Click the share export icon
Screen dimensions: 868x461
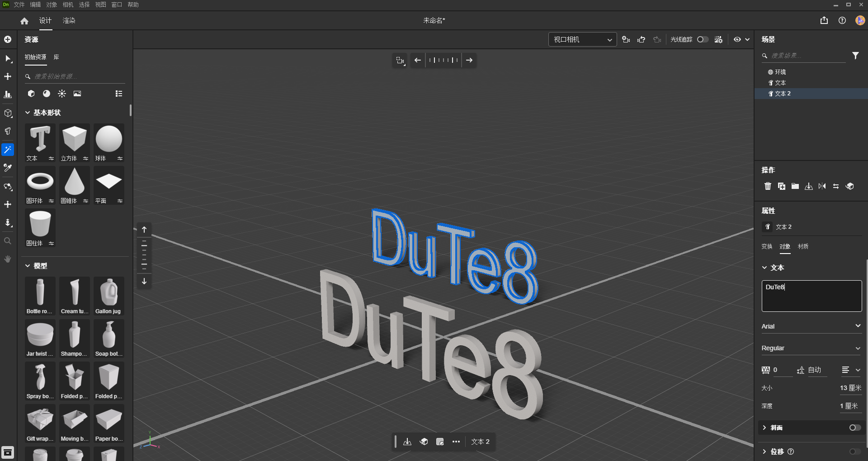tap(824, 20)
